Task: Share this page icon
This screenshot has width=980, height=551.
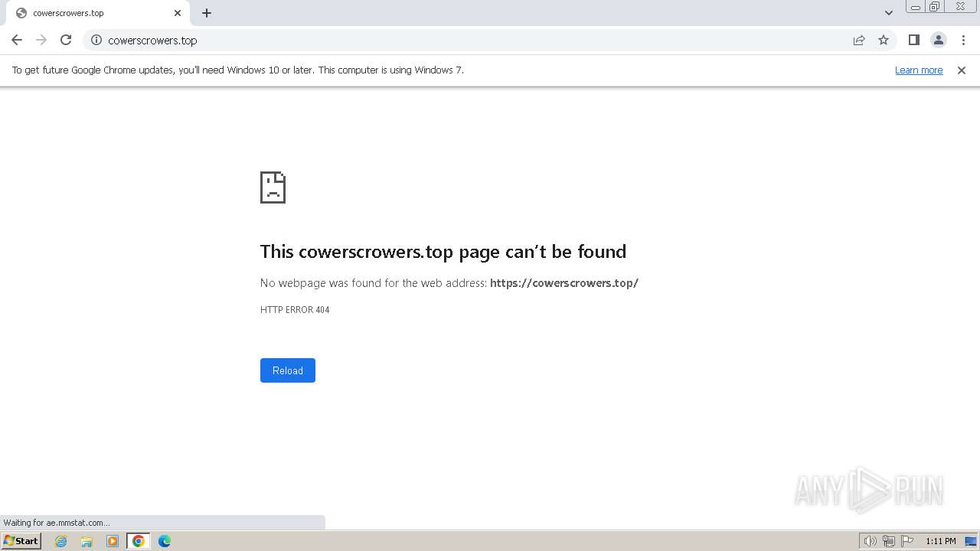Action: 859,40
